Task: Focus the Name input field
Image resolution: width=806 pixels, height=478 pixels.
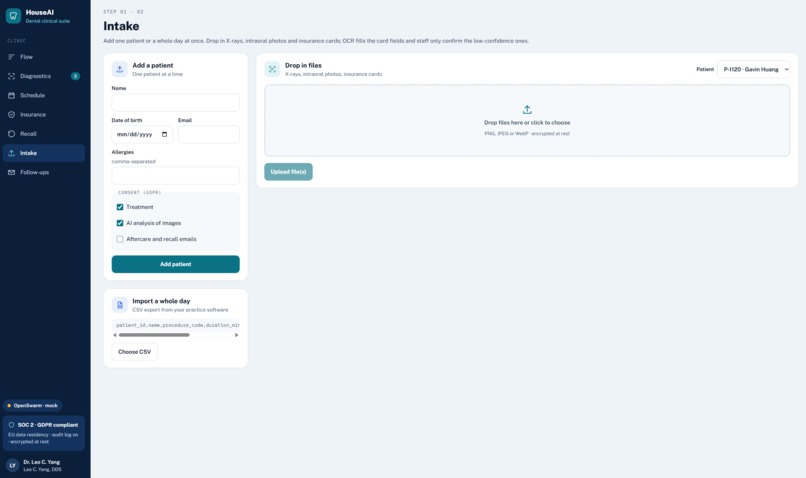Action: [175, 102]
